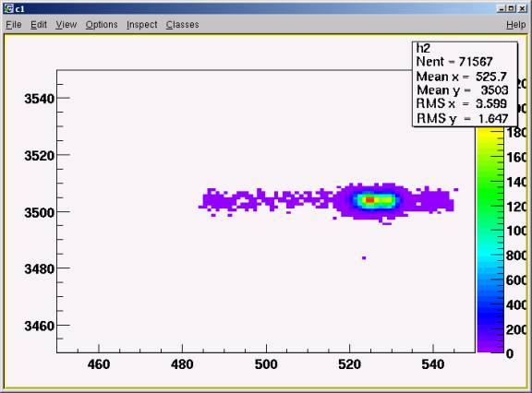Open the Inspect menu

click(x=142, y=25)
